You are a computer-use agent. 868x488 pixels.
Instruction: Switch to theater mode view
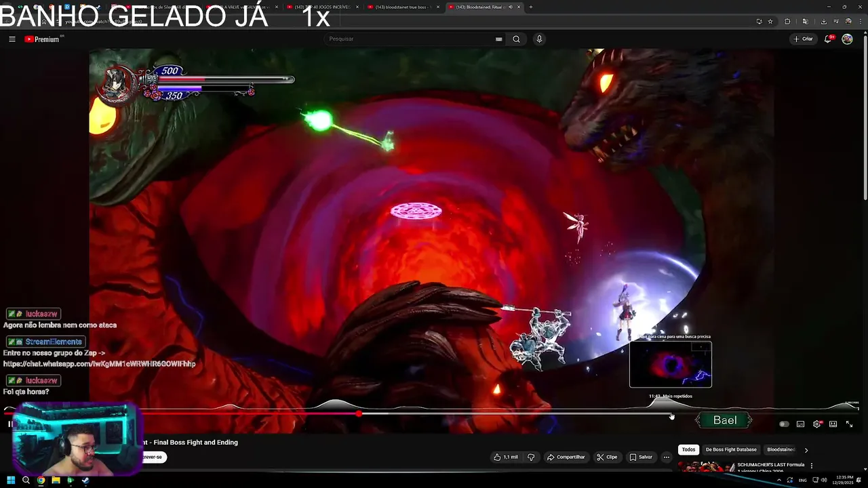[x=833, y=424]
